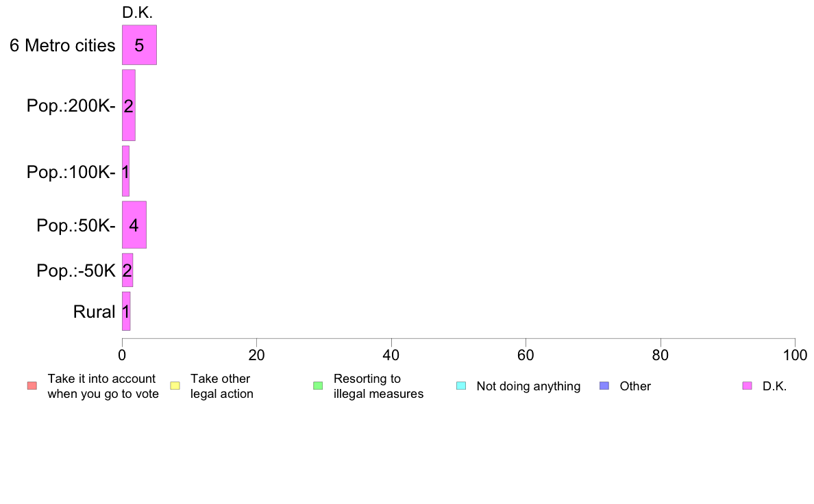Select the Pop.:200K- bar
Image resolution: width=814 pixels, height=504 pixels.
(129, 105)
